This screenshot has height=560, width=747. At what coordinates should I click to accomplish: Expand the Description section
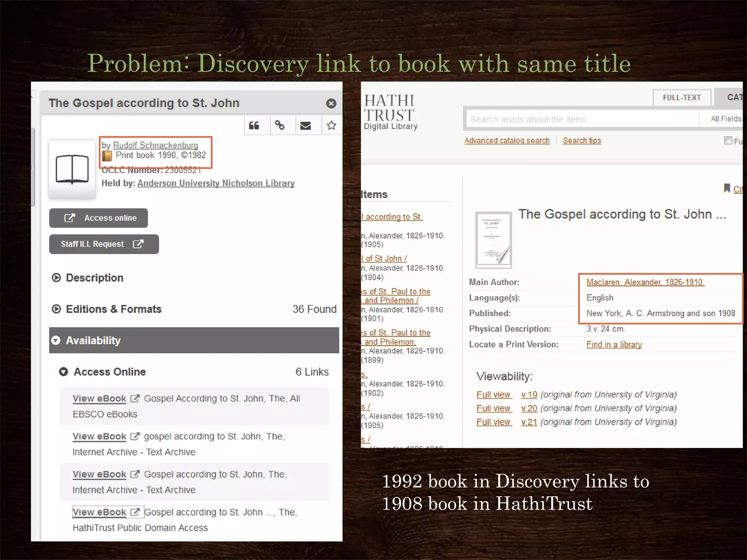point(88,278)
